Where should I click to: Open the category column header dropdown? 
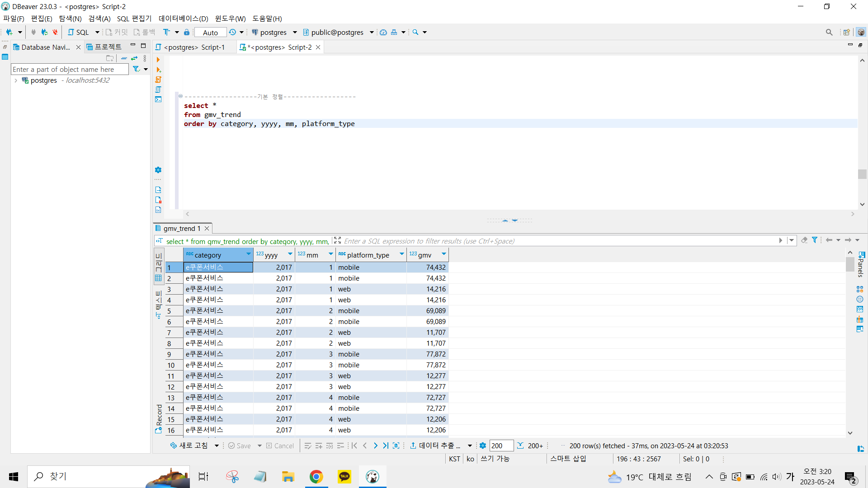[248, 254]
